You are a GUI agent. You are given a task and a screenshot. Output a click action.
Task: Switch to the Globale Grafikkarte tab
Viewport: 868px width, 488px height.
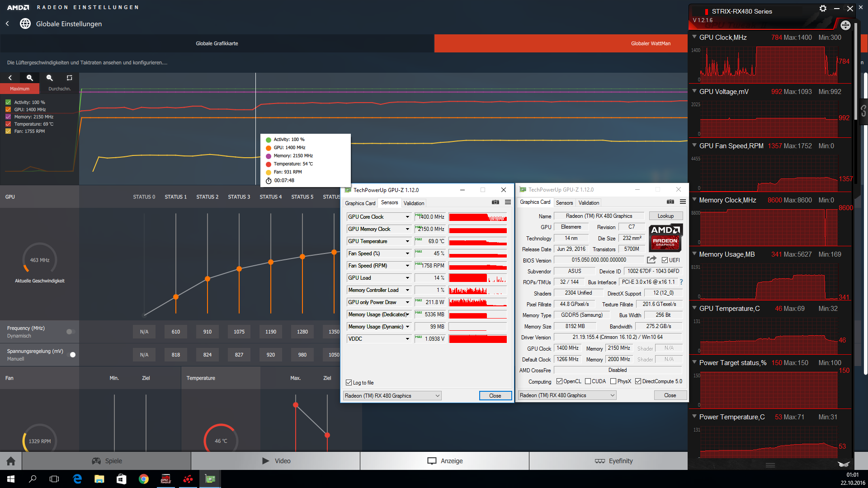coord(217,43)
